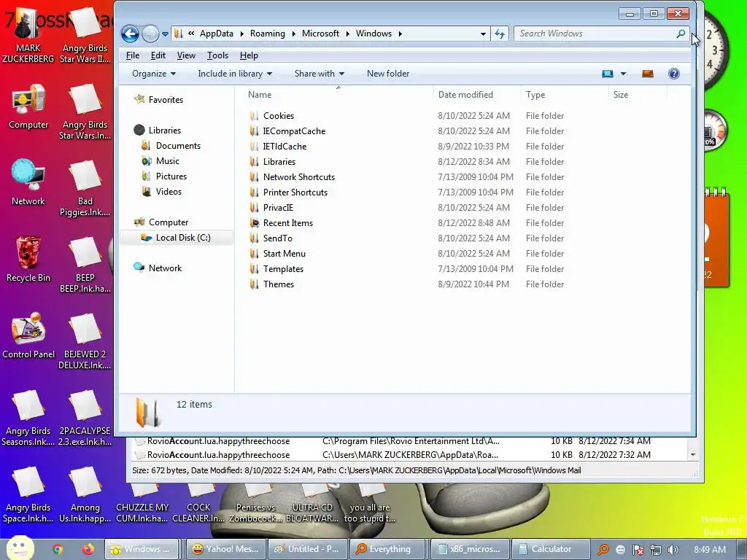Click the scroll-down arrow in Everything window
This screenshot has width=747, height=560.
click(693, 455)
